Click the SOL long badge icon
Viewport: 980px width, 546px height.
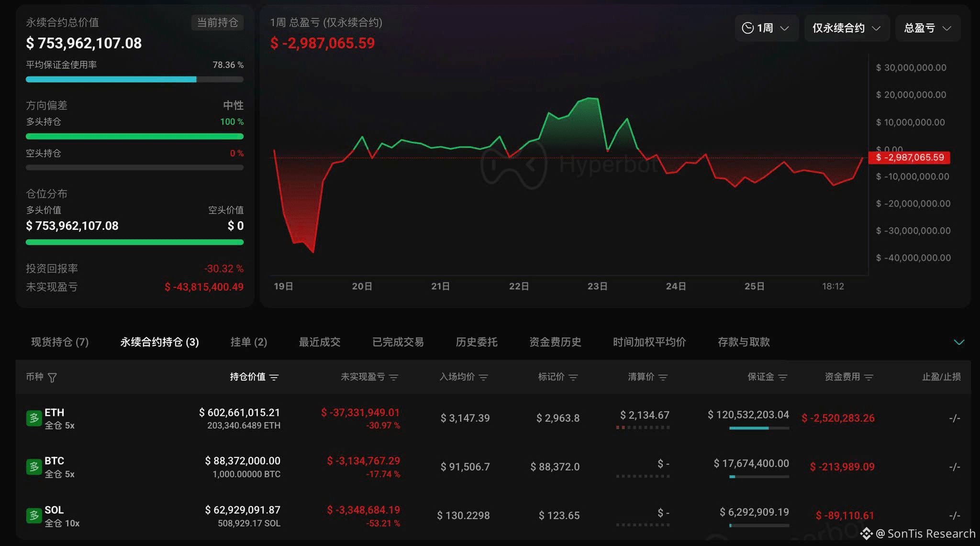[x=33, y=515]
